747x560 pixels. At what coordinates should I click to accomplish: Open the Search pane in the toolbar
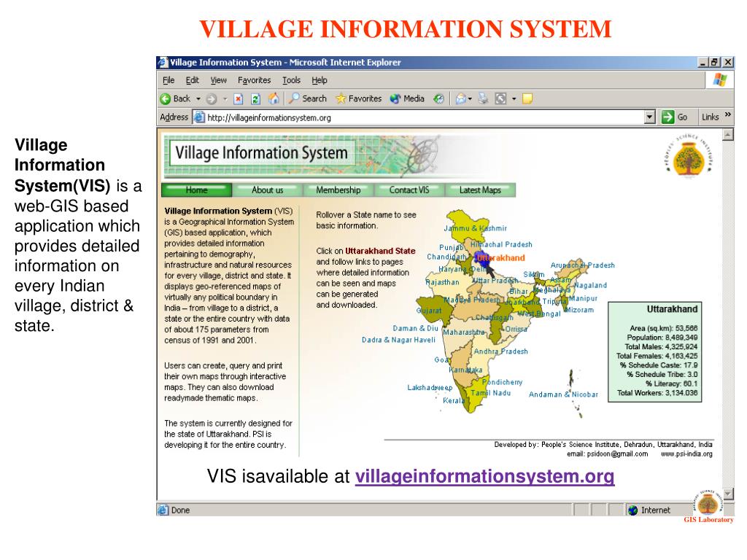point(308,98)
